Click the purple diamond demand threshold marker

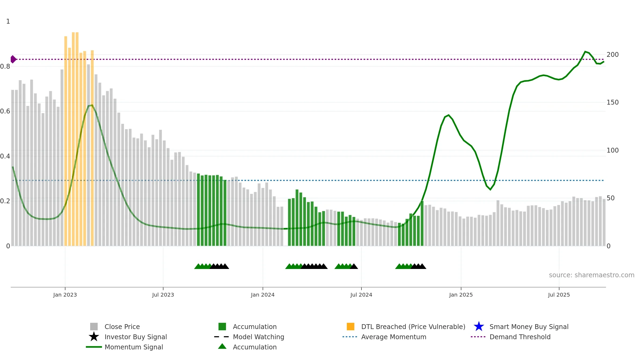point(13,59)
